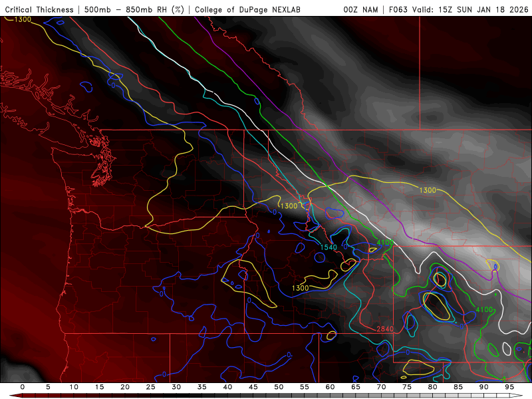The width and height of the screenshot is (532, 399).
Task: Click colorbar scale value "25"
Action: [151, 387]
